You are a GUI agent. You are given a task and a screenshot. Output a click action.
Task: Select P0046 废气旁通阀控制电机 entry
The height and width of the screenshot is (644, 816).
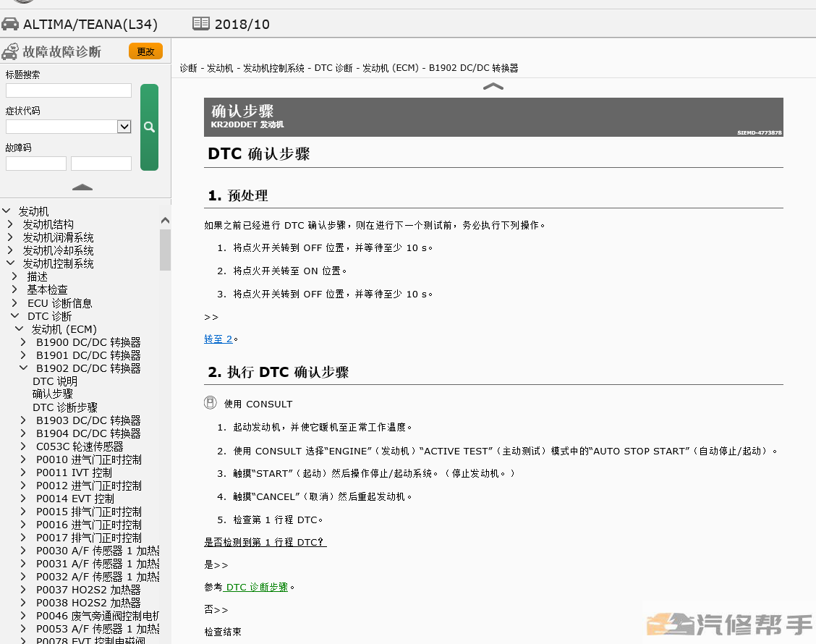(x=98, y=615)
